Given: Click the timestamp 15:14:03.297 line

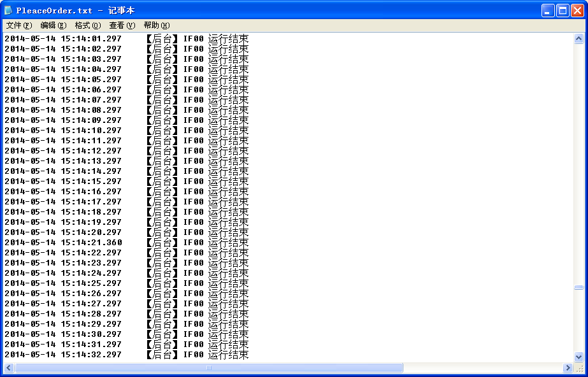Looking at the screenshot, I should click(126, 59).
